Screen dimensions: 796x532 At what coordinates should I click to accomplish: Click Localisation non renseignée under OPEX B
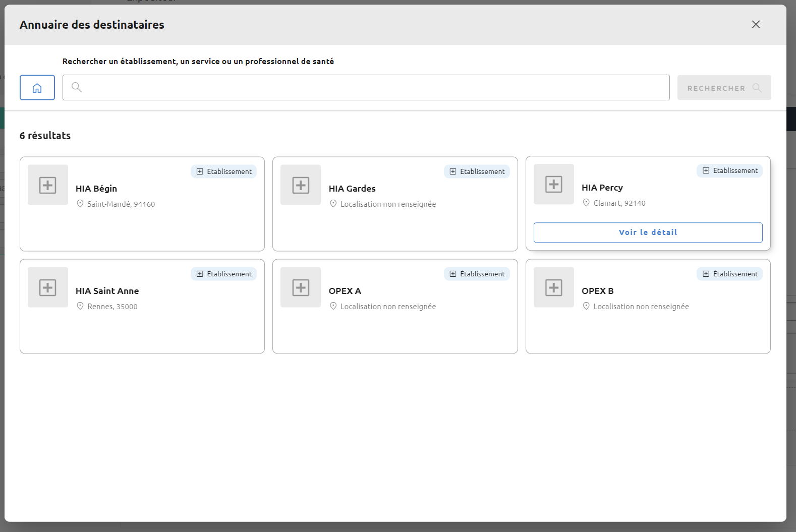click(x=641, y=307)
